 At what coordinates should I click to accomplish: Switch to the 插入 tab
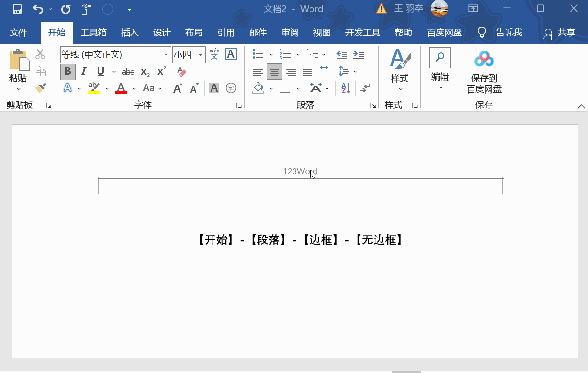(130, 33)
